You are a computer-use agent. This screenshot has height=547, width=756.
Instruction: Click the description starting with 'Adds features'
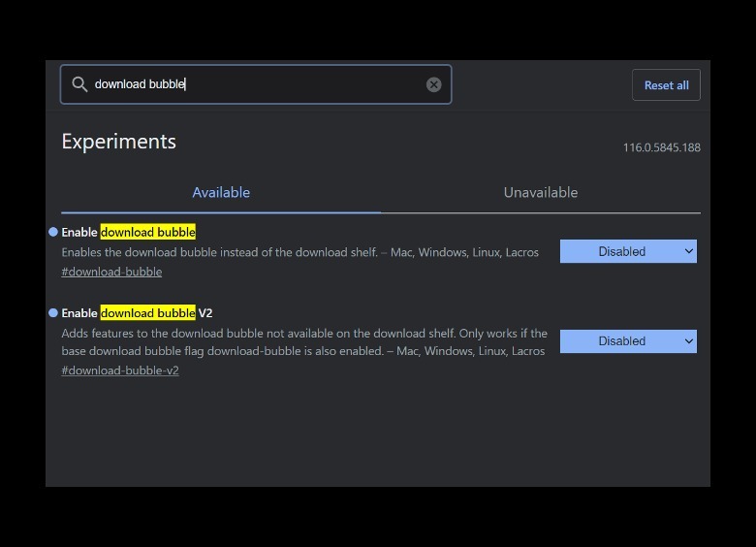(x=303, y=341)
